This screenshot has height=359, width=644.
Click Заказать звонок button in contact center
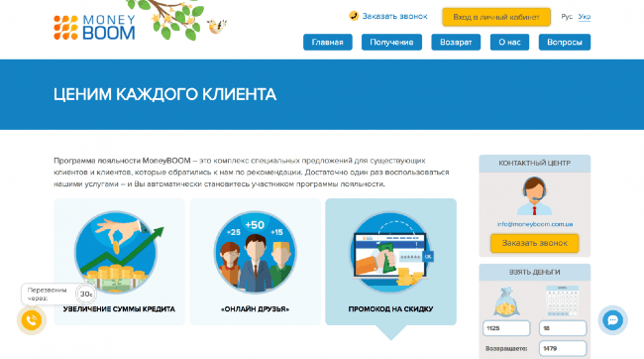[534, 243]
